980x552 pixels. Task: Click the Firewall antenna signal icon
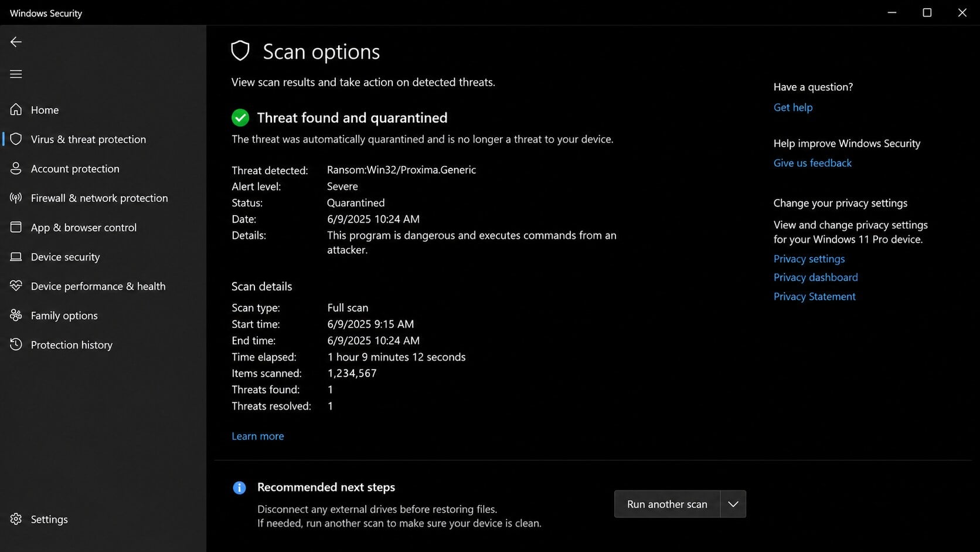point(16,198)
